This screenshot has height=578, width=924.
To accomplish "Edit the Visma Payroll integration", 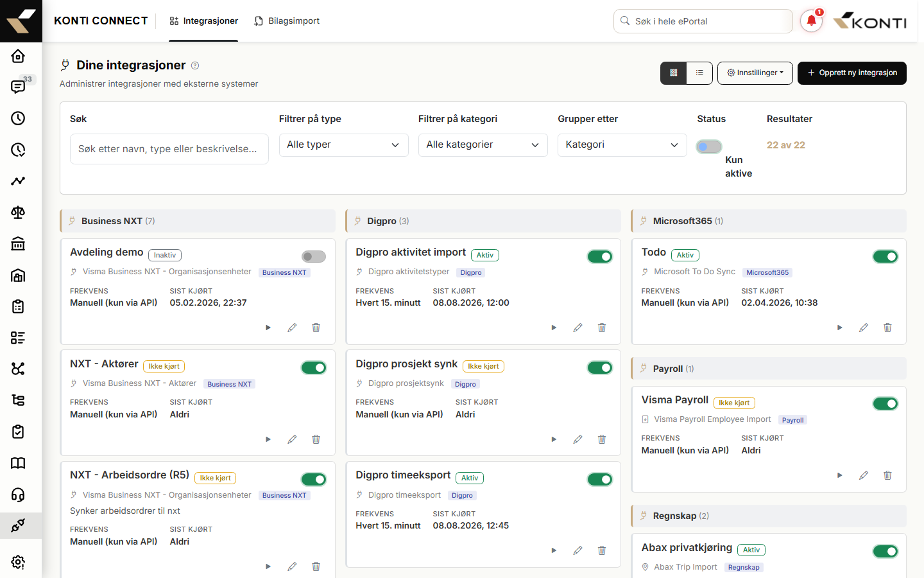I will [x=864, y=475].
